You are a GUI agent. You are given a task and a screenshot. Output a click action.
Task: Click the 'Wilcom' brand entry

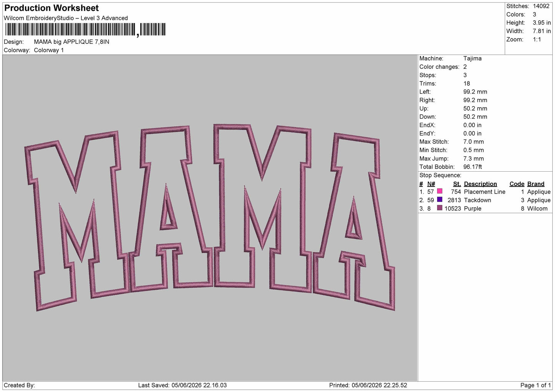click(537, 209)
